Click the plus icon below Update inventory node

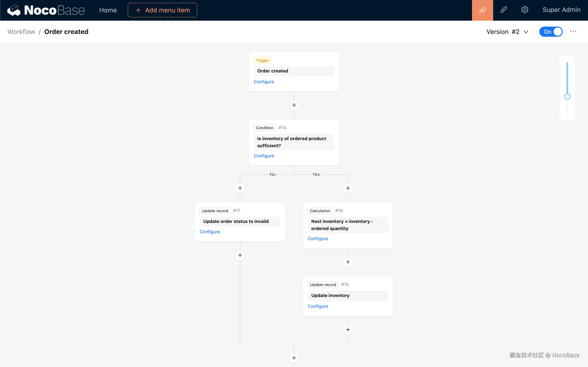click(348, 329)
